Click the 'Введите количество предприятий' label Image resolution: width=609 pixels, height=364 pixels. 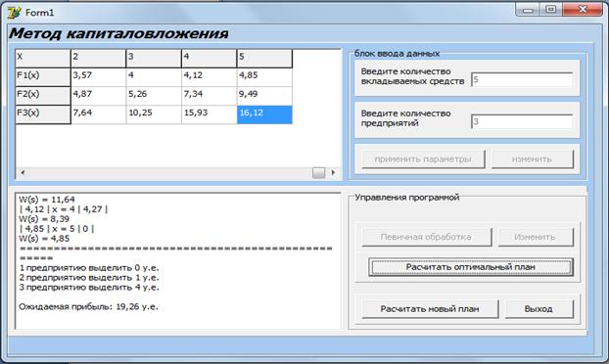(x=406, y=118)
